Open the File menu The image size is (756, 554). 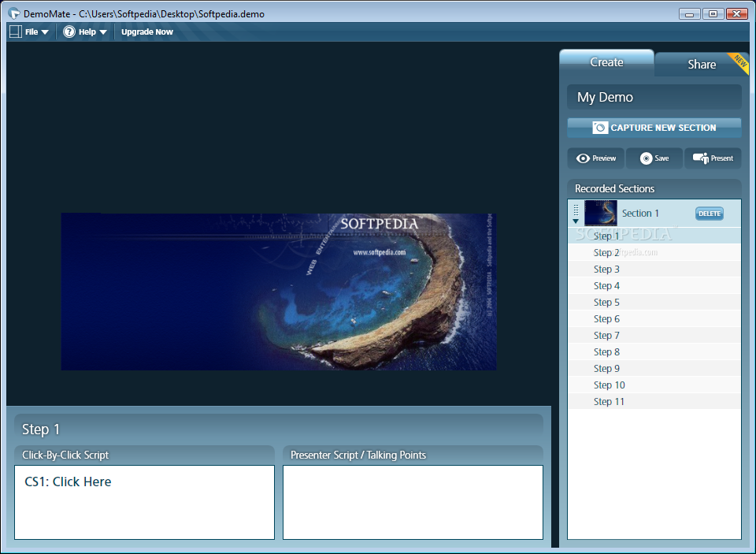click(29, 32)
